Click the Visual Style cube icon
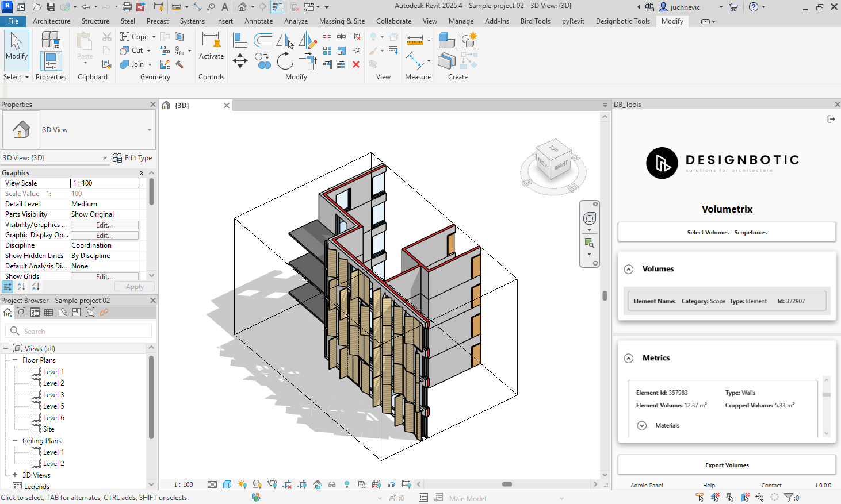This screenshot has width=841, height=504. (x=227, y=484)
